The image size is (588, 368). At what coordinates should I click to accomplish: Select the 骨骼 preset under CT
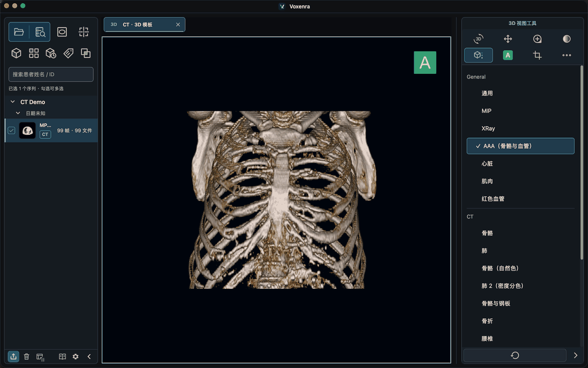(521, 233)
